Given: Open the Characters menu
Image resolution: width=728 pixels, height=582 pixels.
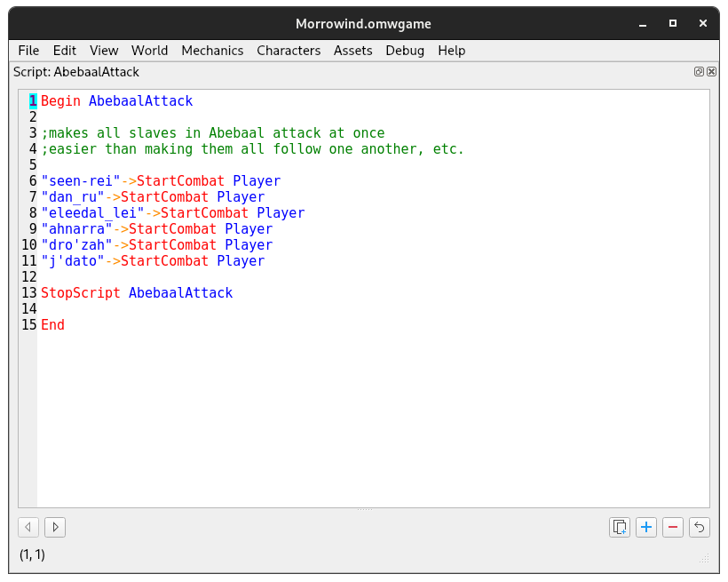Looking at the screenshot, I should click(x=289, y=51).
